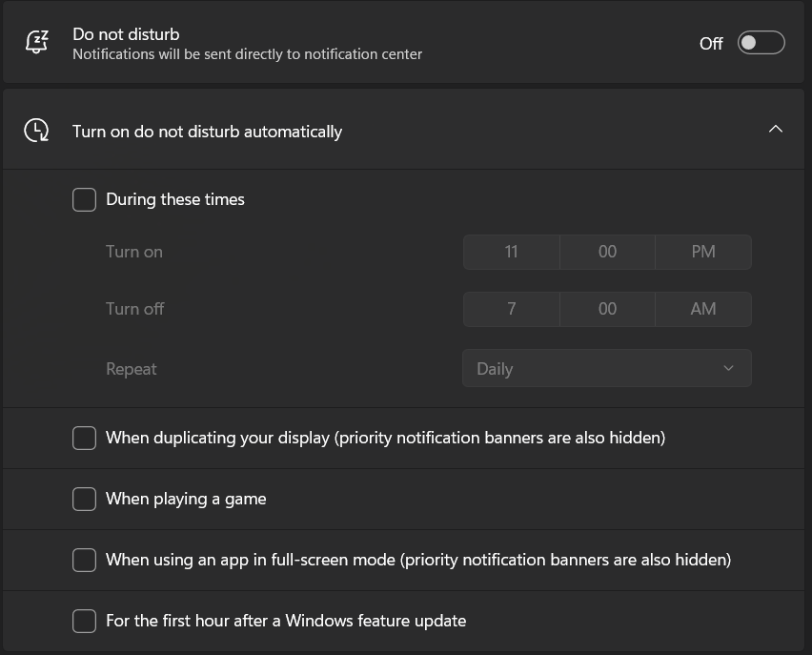Click the down arrow in the Repeat box
This screenshot has height=655, width=812.
coord(729,368)
